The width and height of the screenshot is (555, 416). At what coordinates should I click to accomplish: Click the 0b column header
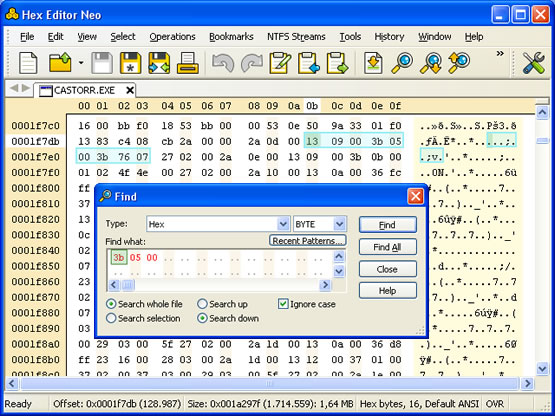pyautogui.click(x=312, y=106)
